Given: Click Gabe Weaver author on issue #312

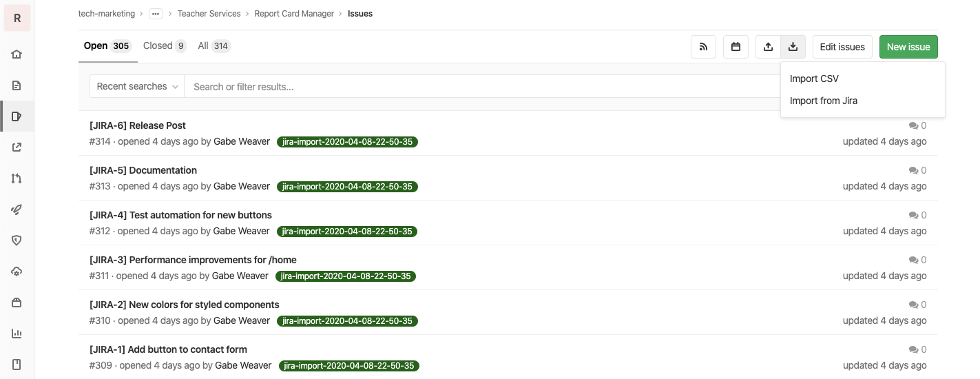Looking at the screenshot, I should [242, 231].
